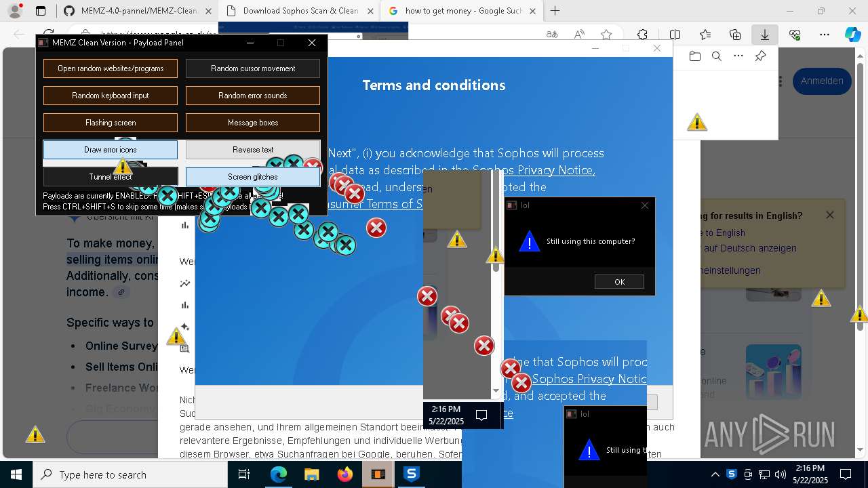Click the Sophos system tray icon

point(732,474)
